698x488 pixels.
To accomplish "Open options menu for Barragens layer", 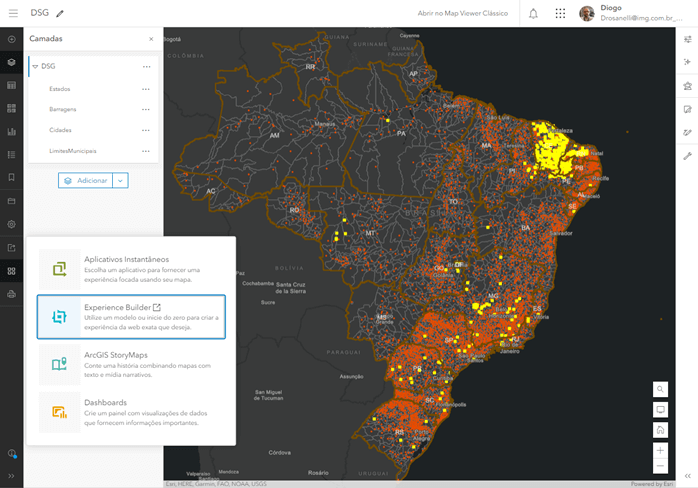I will 146,109.
